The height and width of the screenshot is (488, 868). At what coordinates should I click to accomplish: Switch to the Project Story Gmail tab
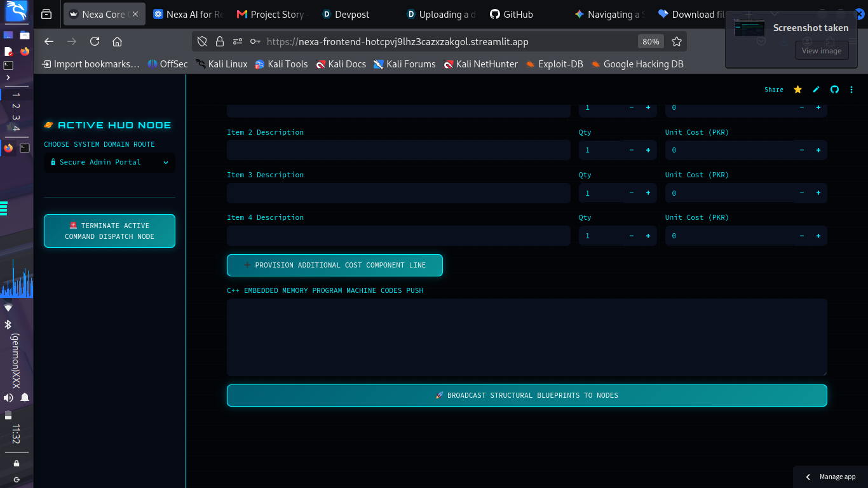click(271, 14)
